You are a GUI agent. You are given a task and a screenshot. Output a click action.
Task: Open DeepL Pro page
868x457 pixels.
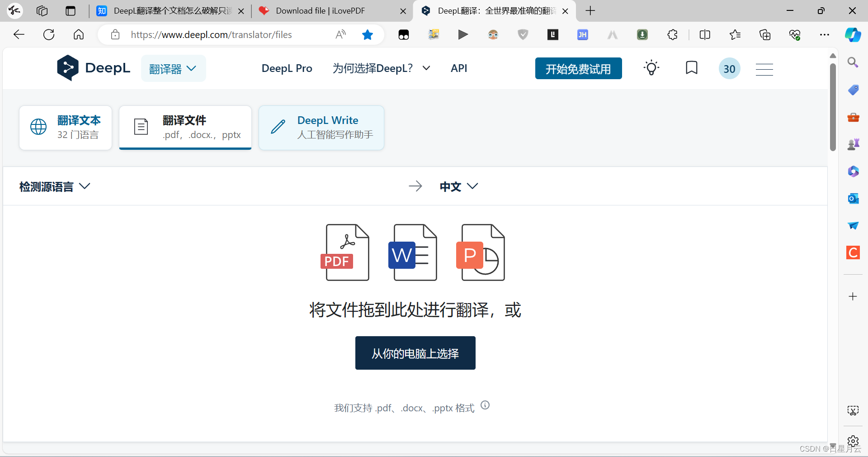[287, 68]
